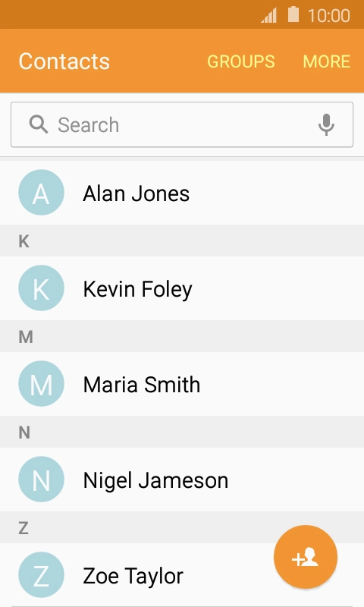Viewport: 364px width, 607px height.
Task: Open the GROUPS menu
Action: tap(241, 61)
